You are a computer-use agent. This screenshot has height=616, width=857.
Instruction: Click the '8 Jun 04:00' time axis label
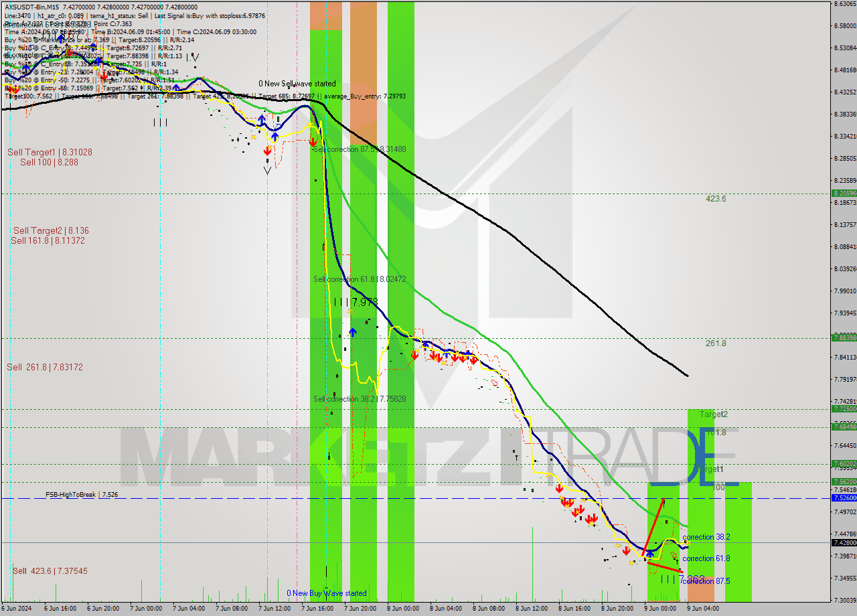coord(447,609)
